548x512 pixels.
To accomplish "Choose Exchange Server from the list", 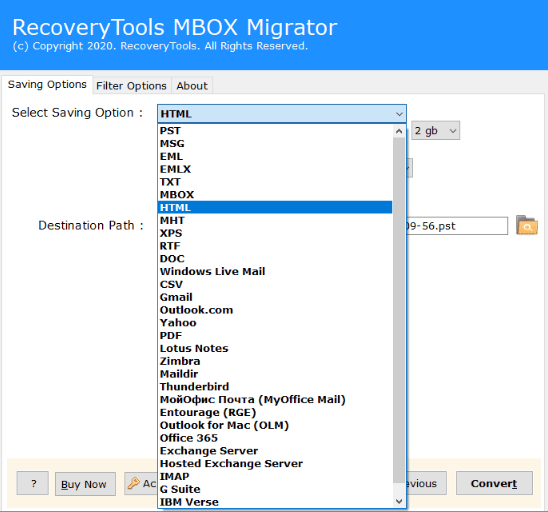I will pyautogui.click(x=275, y=451).
